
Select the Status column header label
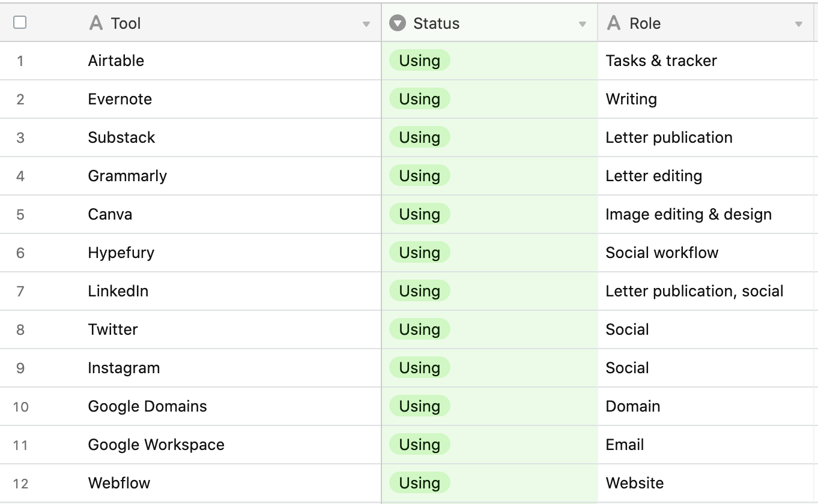(437, 23)
